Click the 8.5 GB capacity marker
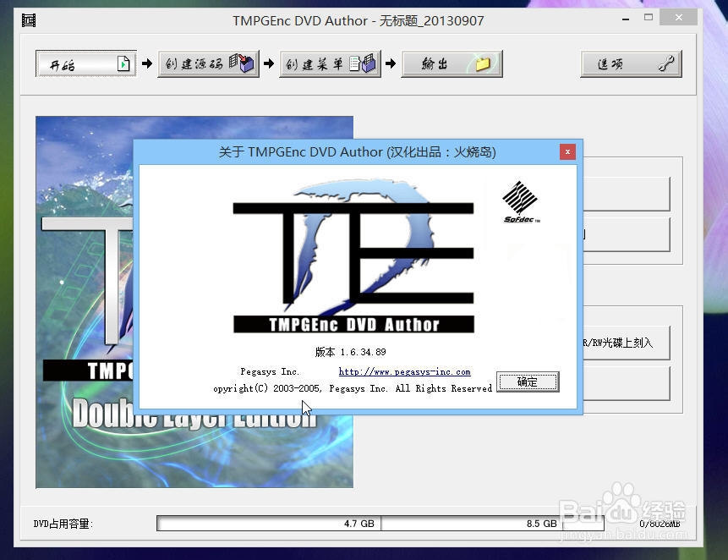This screenshot has width=728, height=560. pos(541,524)
